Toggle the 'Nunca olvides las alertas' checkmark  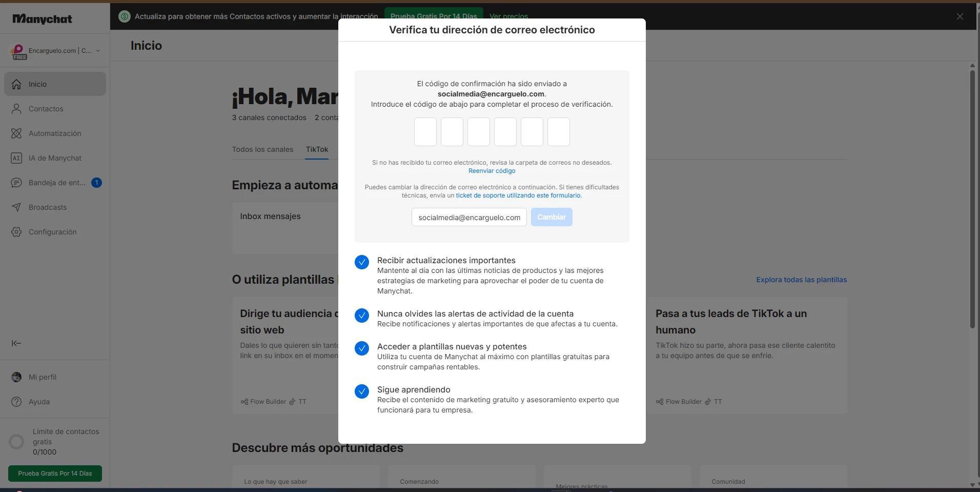tap(362, 316)
